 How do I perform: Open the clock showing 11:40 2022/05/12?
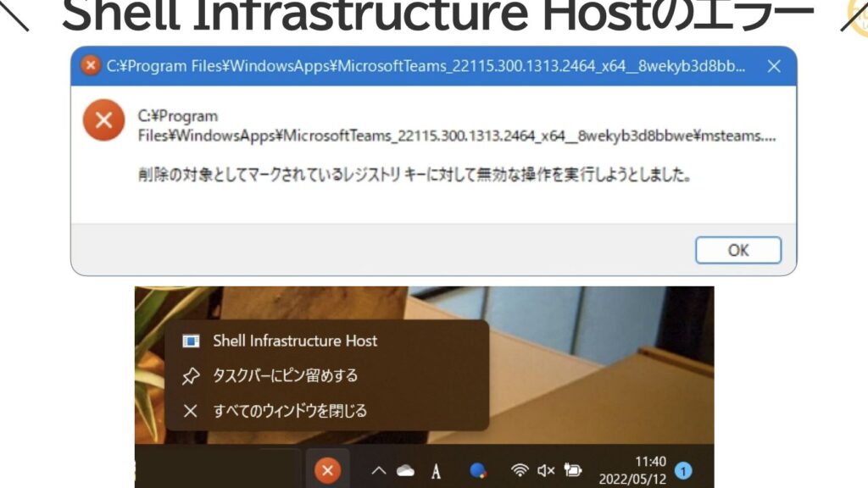coord(632,470)
